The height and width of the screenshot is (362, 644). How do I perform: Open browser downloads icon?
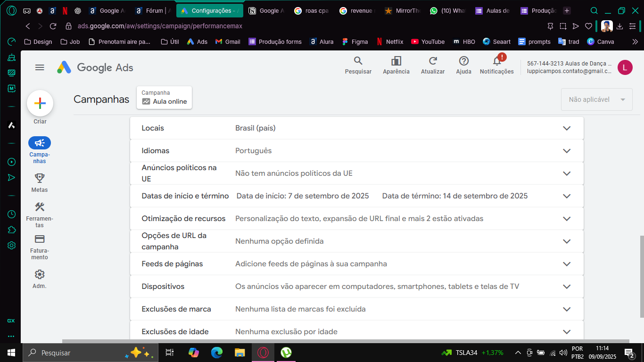pyautogui.click(x=620, y=26)
